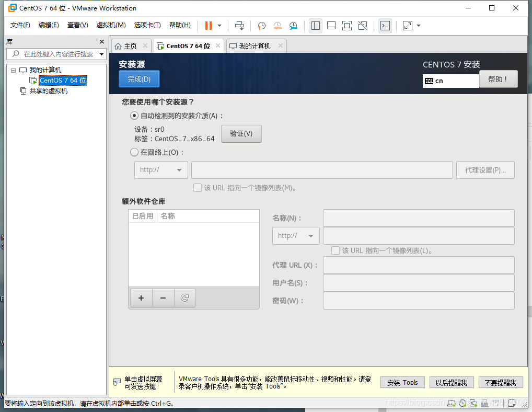The image size is (532, 412).
Task: Add a repository with the plus button
Action: click(x=141, y=298)
